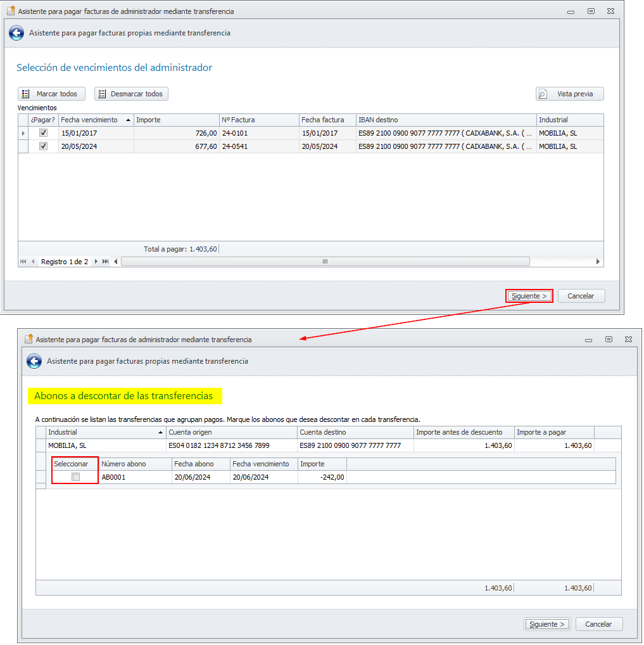The height and width of the screenshot is (645, 644).
Task: Select the credit number cell AB0001
Action: (x=136, y=477)
